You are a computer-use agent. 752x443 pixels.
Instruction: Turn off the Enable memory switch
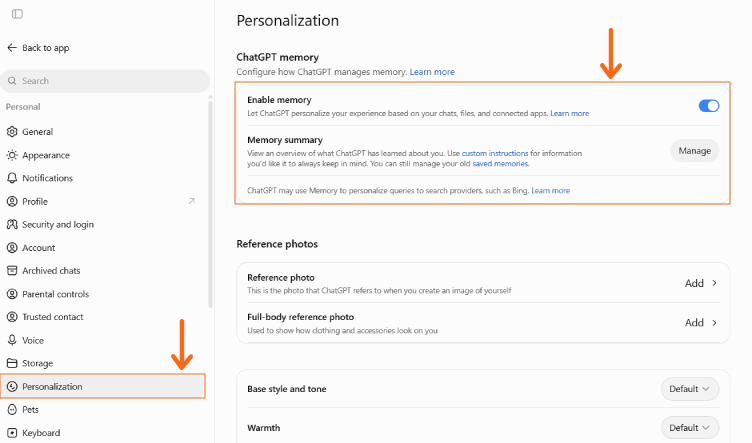click(708, 105)
